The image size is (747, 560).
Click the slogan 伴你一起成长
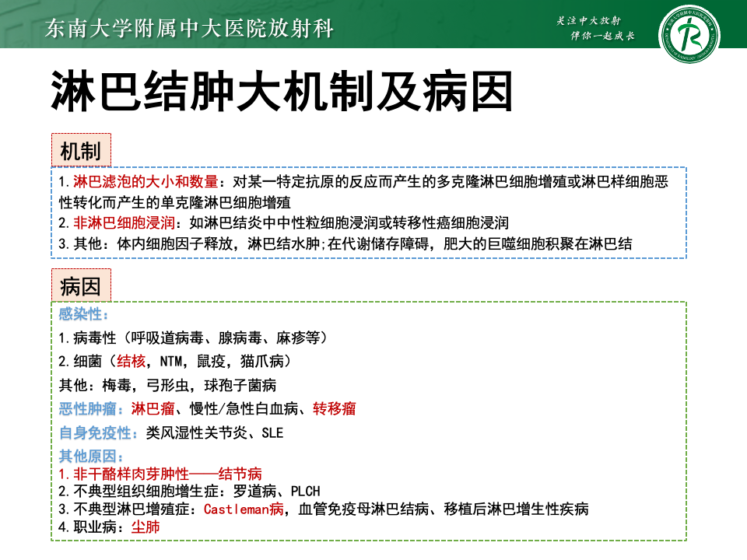click(603, 36)
